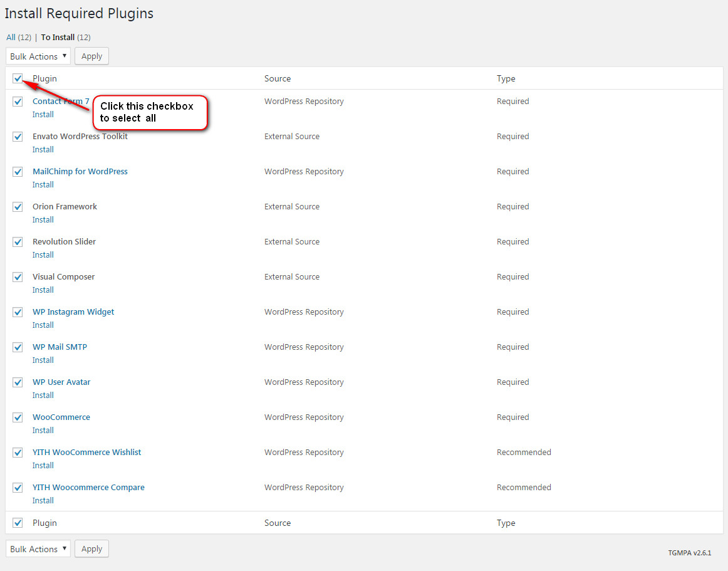Uncheck the WooCommerce checkbox
Screen dimensions: 728x571
tap(18, 417)
